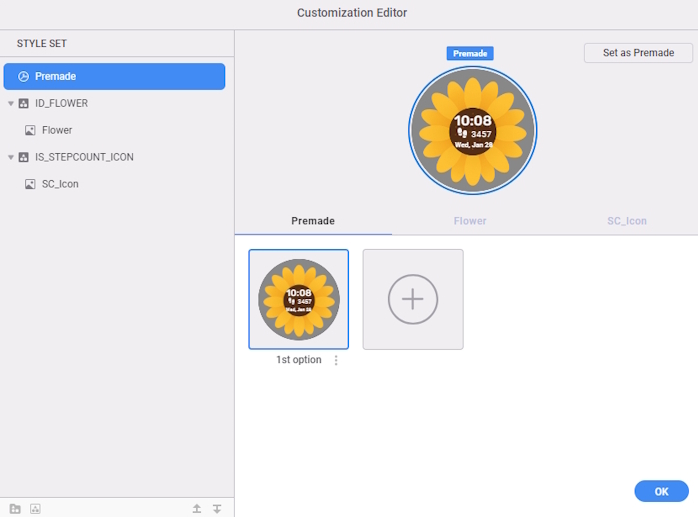Click the image icon beside SC_Icon
This screenshot has width=698, height=517.
30,184
